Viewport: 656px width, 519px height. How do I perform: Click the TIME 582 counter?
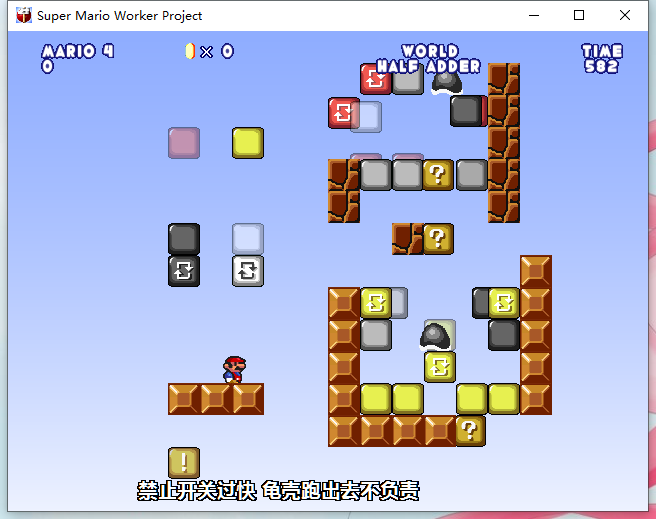(602, 59)
